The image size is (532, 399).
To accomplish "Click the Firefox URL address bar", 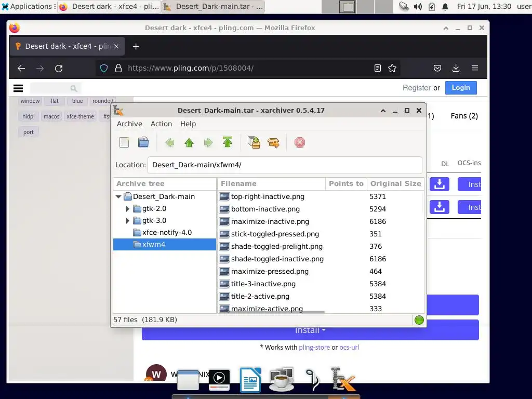I will pos(248,68).
